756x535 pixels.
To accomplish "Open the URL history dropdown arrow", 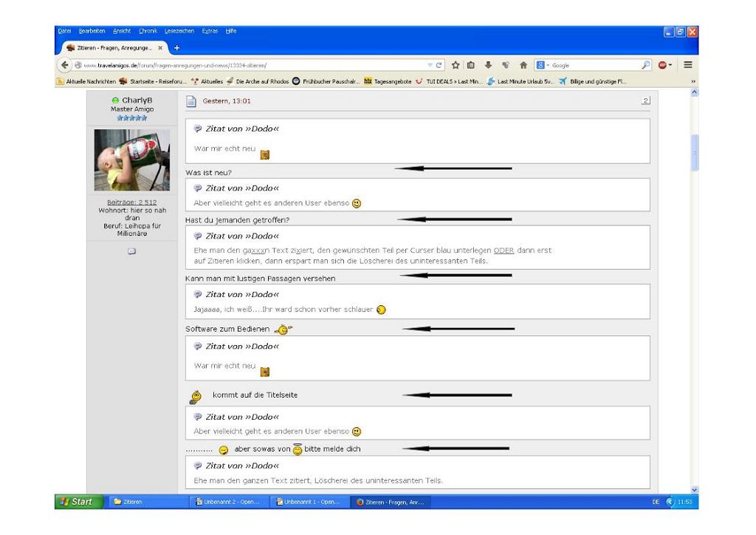I will pos(430,65).
